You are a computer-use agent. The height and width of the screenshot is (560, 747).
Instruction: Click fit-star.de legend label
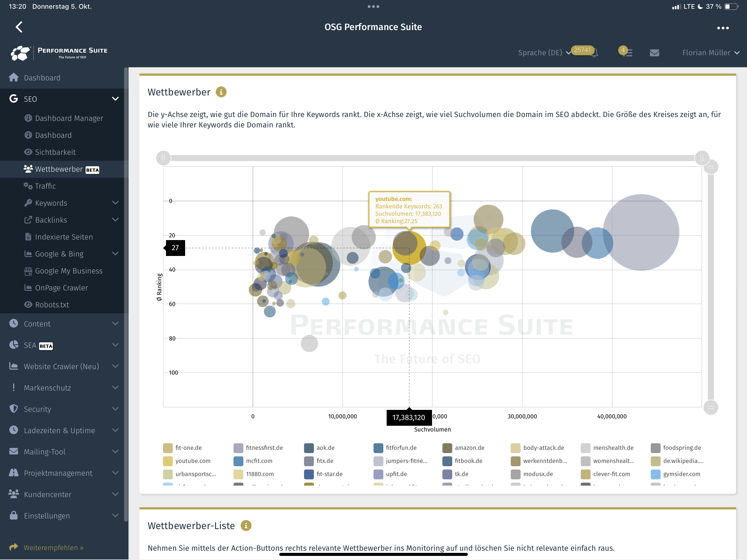click(329, 474)
